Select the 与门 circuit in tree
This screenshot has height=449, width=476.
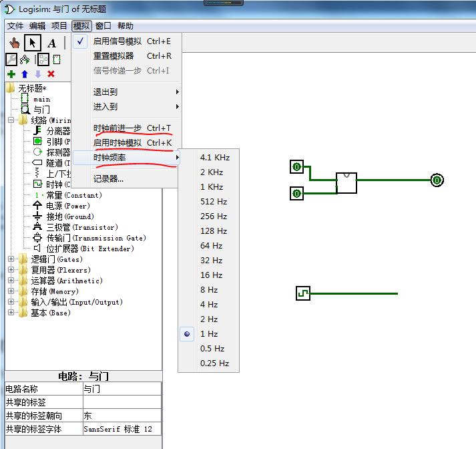(x=36, y=110)
